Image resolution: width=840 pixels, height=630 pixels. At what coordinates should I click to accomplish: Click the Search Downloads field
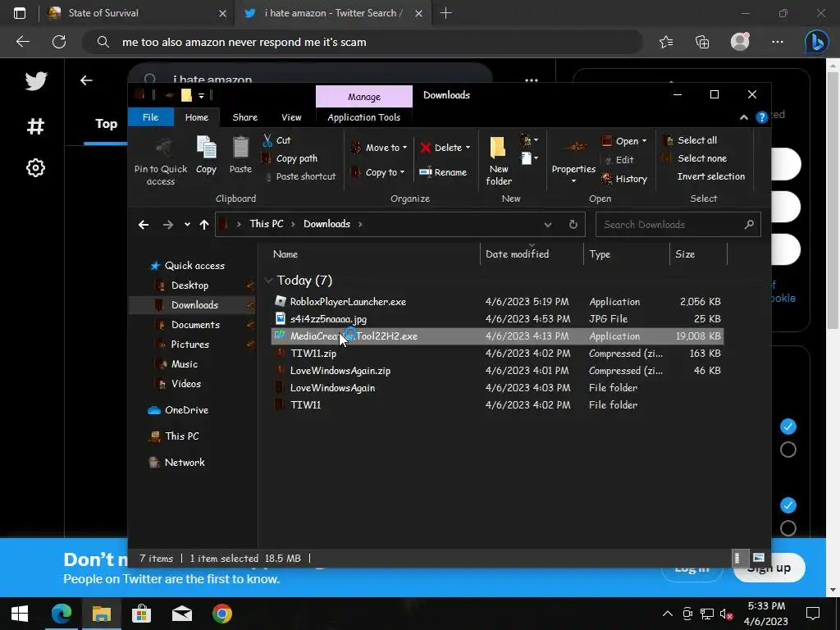point(678,225)
